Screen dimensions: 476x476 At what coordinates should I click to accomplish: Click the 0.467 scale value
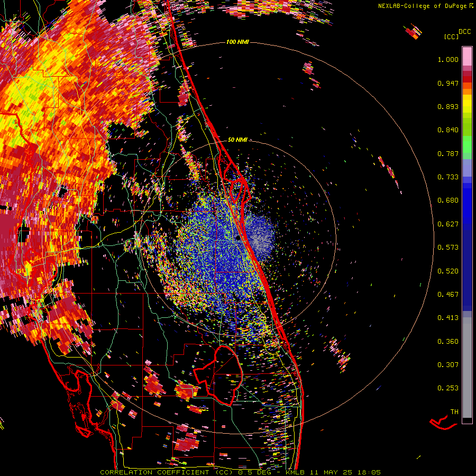[448, 295]
